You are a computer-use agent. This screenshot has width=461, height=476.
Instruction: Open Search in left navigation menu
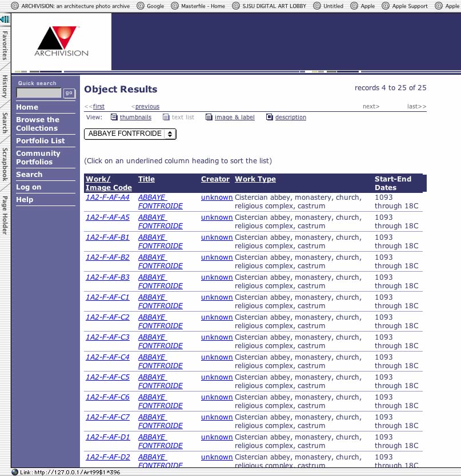tap(29, 175)
